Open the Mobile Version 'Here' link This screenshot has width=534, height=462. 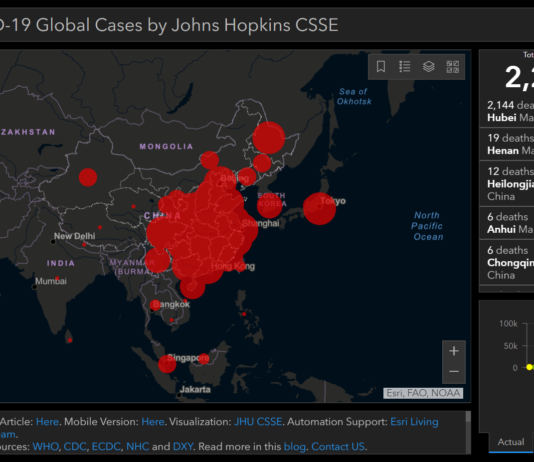click(x=153, y=421)
